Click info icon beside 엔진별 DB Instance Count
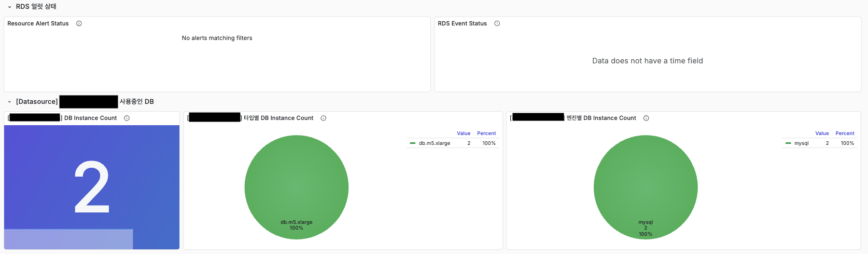The width and height of the screenshot is (868, 254). [646, 118]
